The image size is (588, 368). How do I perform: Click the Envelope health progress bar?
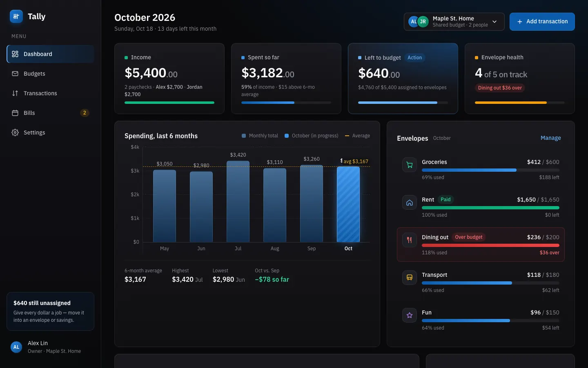(x=520, y=103)
